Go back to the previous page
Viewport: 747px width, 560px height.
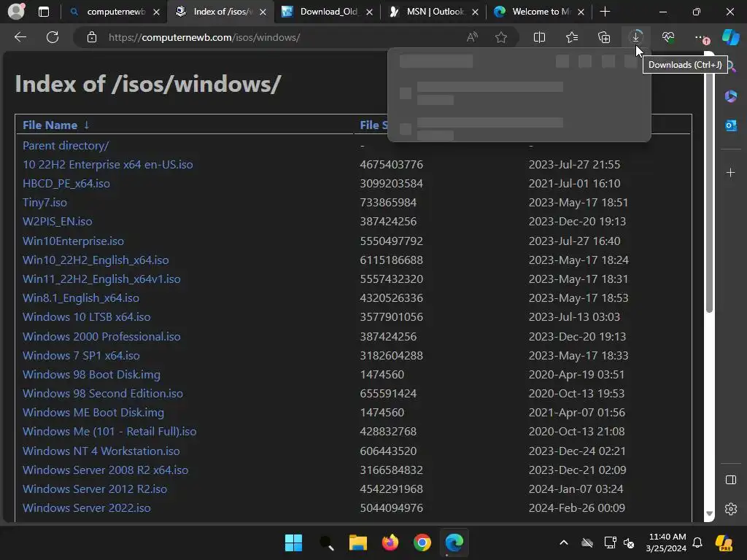point(20,37)
